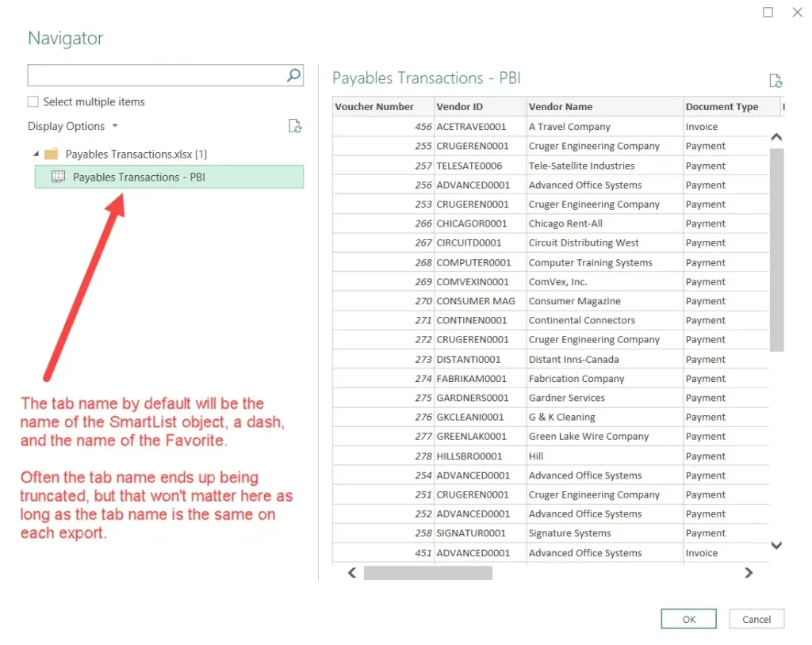Expand the vertical scrollbar down chevron

pyautogui.click(x=776, y=545)
